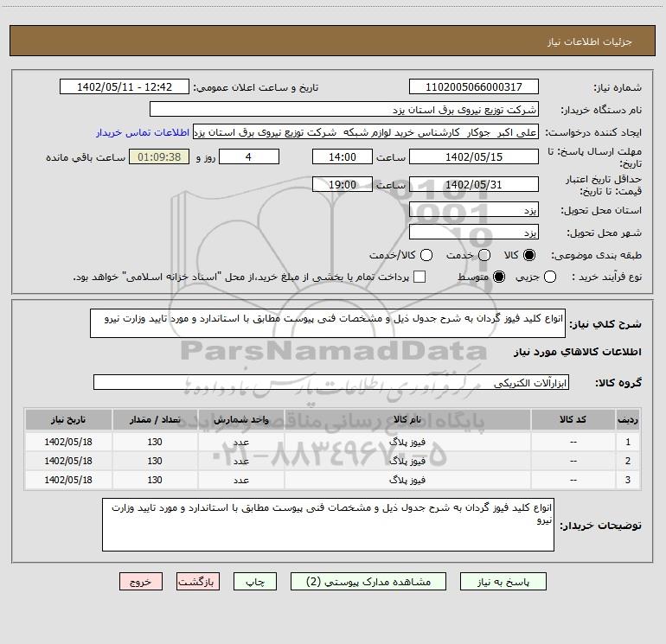
Task: Click the چاپ print button
Action: tap(255, 582)
